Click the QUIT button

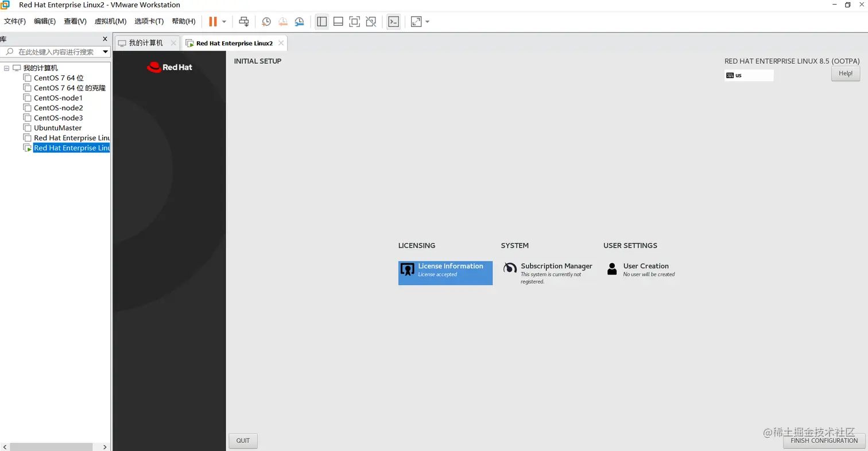[x=243, y=441]
